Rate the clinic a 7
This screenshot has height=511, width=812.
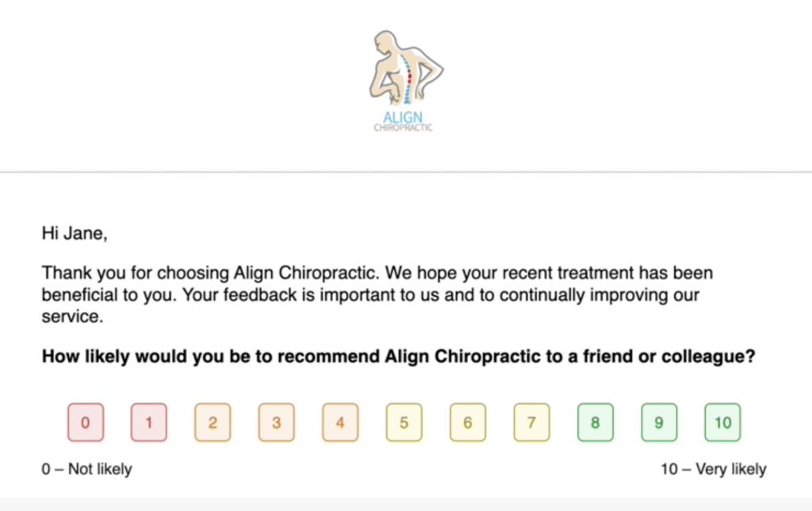click(x=531, y=422)
